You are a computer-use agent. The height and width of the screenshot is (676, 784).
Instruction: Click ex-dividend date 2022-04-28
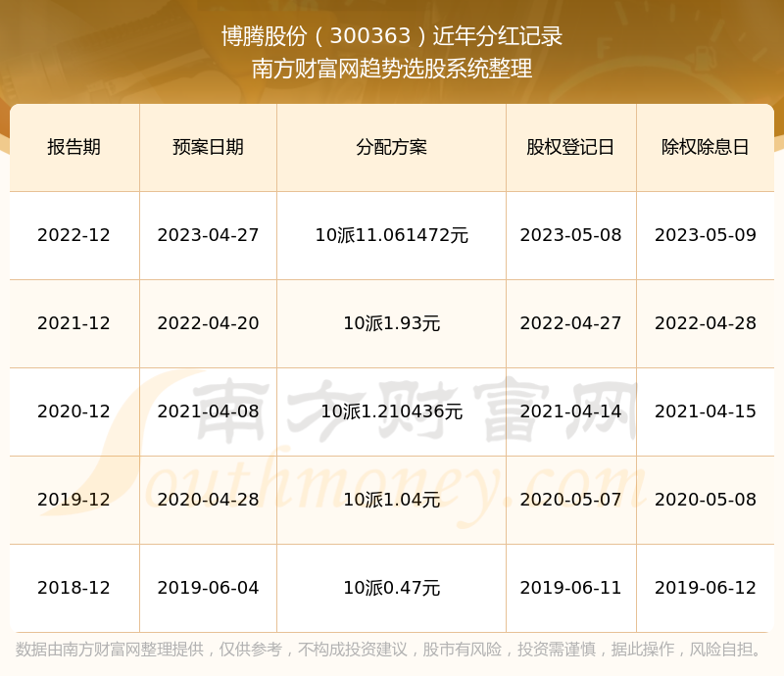click(705, 323)
